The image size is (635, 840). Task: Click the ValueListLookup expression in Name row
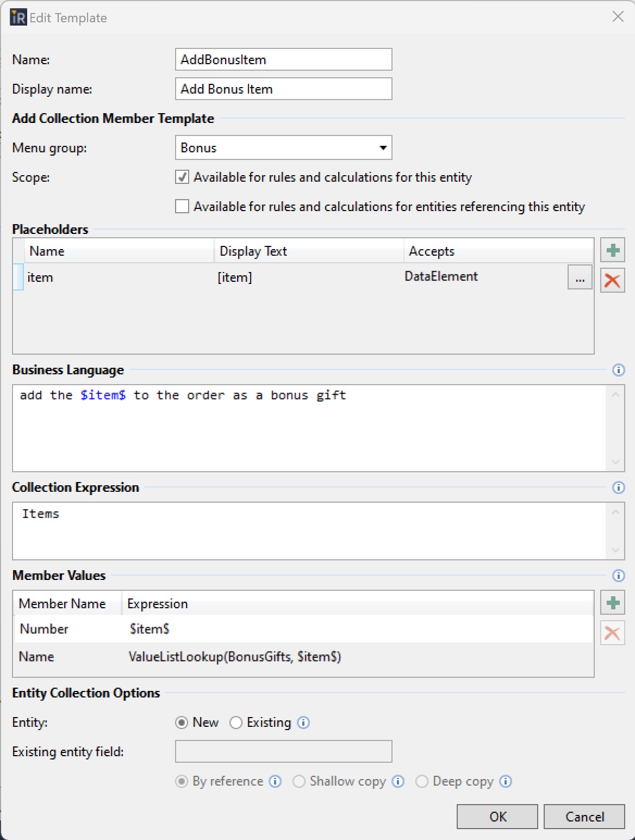(x=234, y=657)
